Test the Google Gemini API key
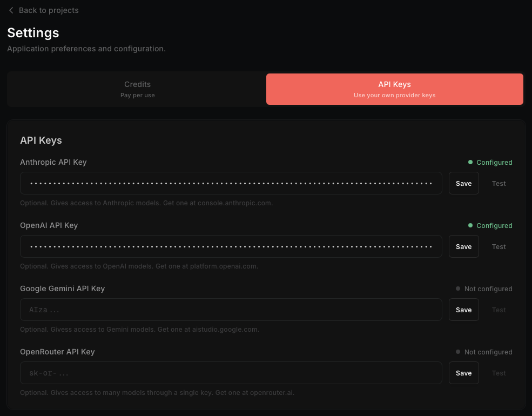Image resolution: width=532 pixels, height=416 pixels. click(499, 310)
